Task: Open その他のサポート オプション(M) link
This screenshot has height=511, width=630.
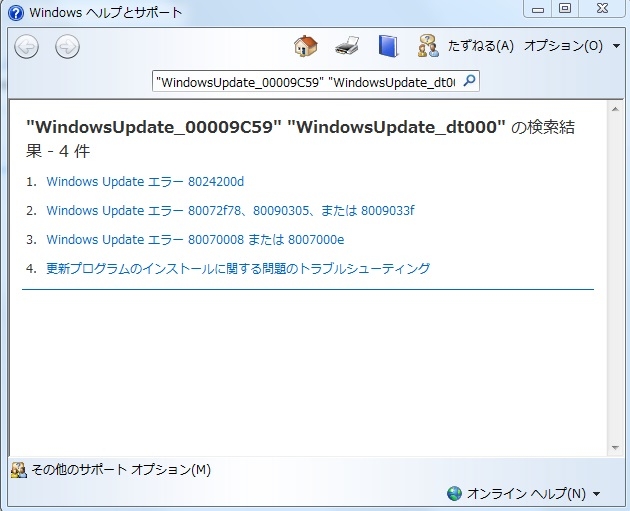Action: [x=121, y=469]
